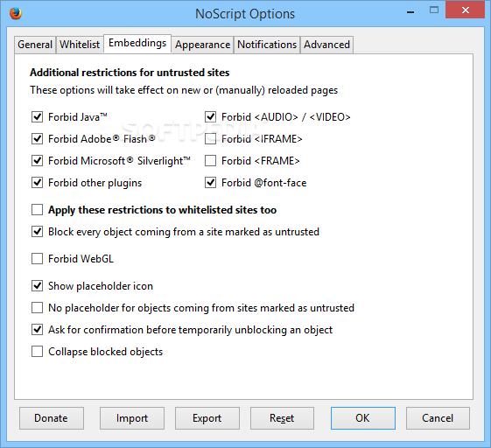491x448 pixels.
Task: Switch to the General tab
Action: point(35,45)
